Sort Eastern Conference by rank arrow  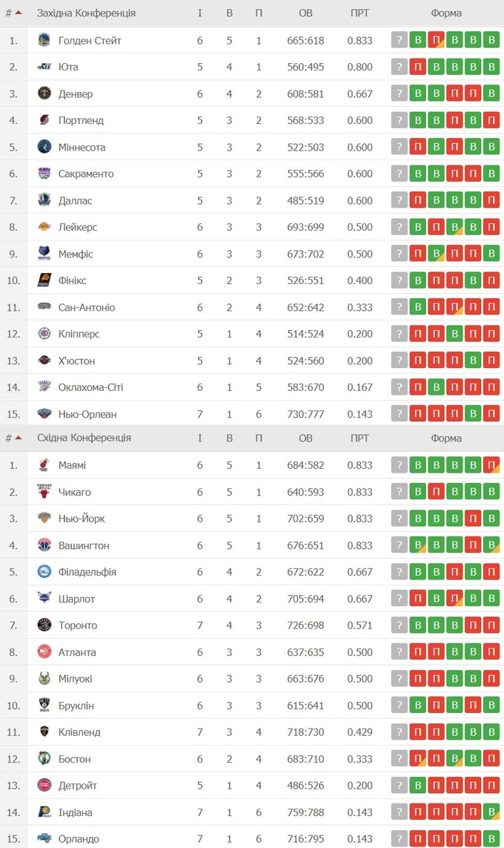[18, 438]
